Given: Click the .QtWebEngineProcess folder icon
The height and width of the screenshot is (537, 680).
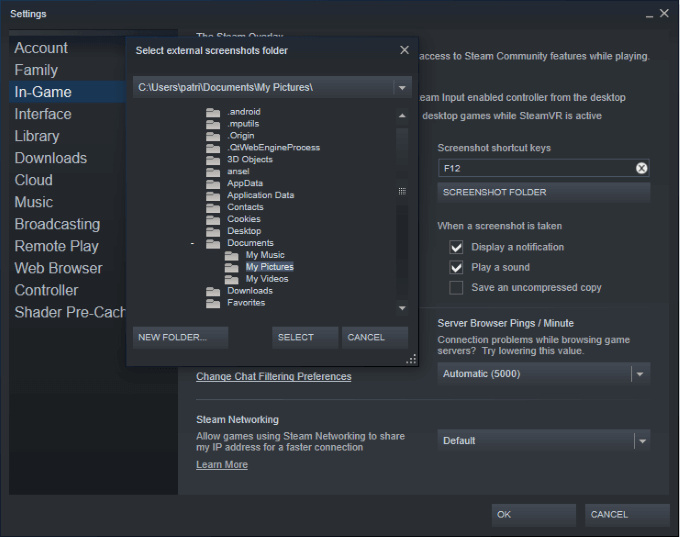Looking at the screenshot, I should [212, 148].
